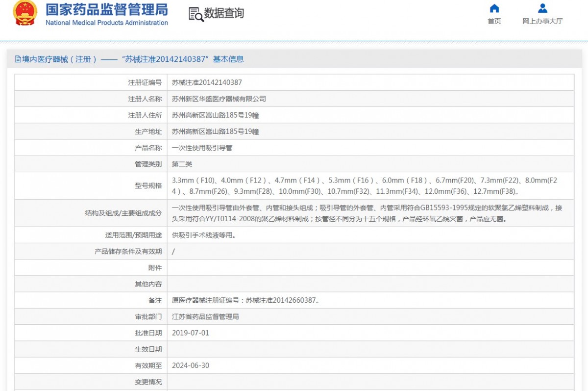Click the 数据查询 search icon
Image resolution: width=588 pixels, height=391 pixels.
pos(196,14)
